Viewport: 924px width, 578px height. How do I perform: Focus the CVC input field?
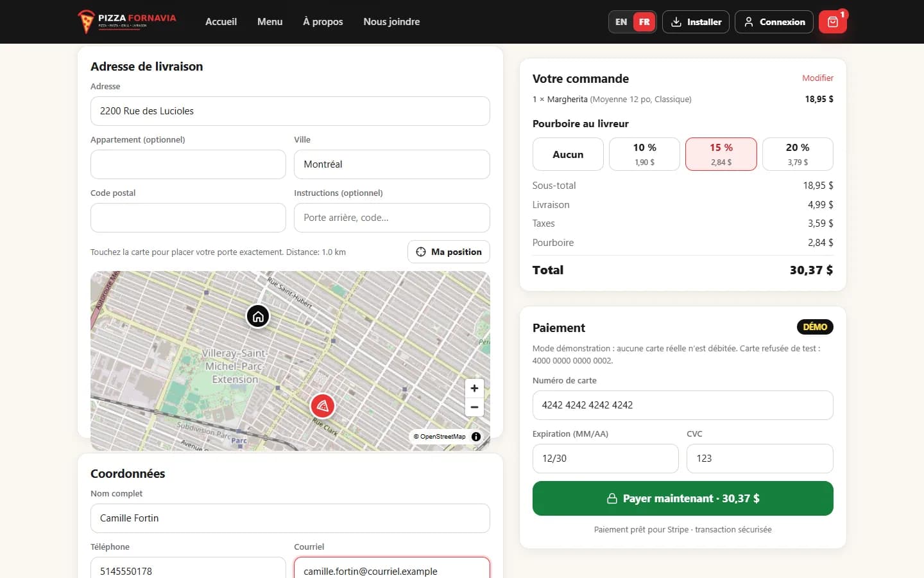coord(760,459)
